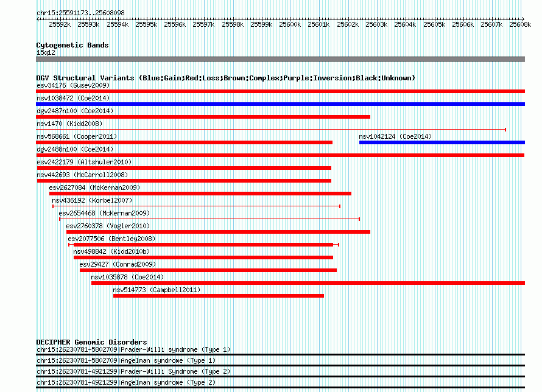Screen dimensions: 542x392
Task: Click the chr15:25591173..25608098 coordinate label
Action: pyautogui.click(x=80, y=13)
